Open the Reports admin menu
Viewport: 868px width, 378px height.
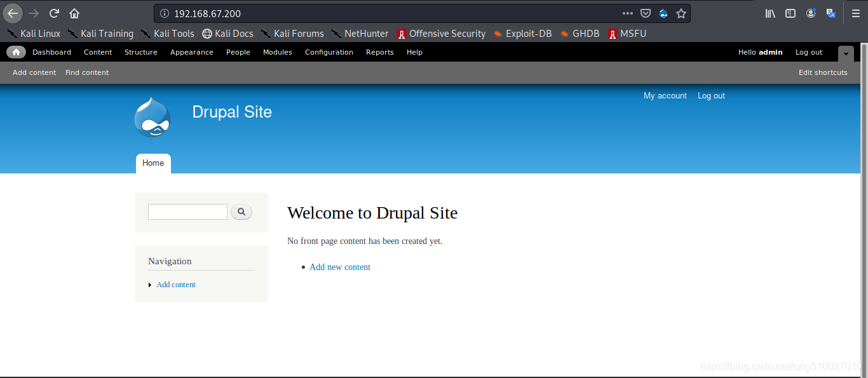pos(380,52)
